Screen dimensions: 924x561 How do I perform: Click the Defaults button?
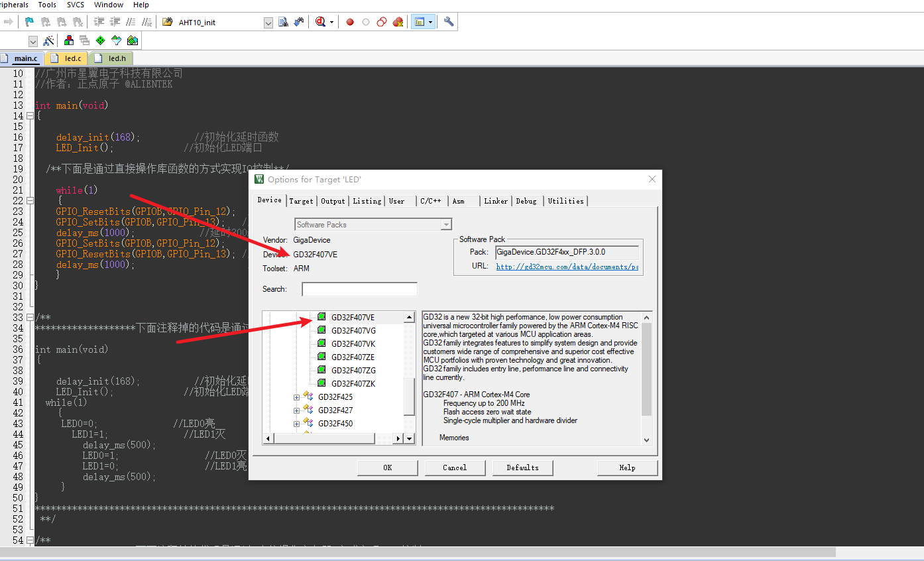522,467
